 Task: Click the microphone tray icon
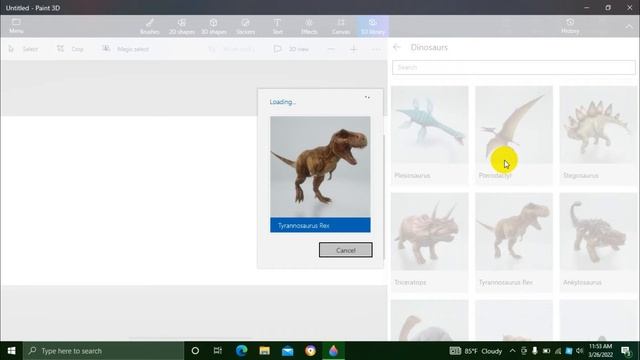535,351
